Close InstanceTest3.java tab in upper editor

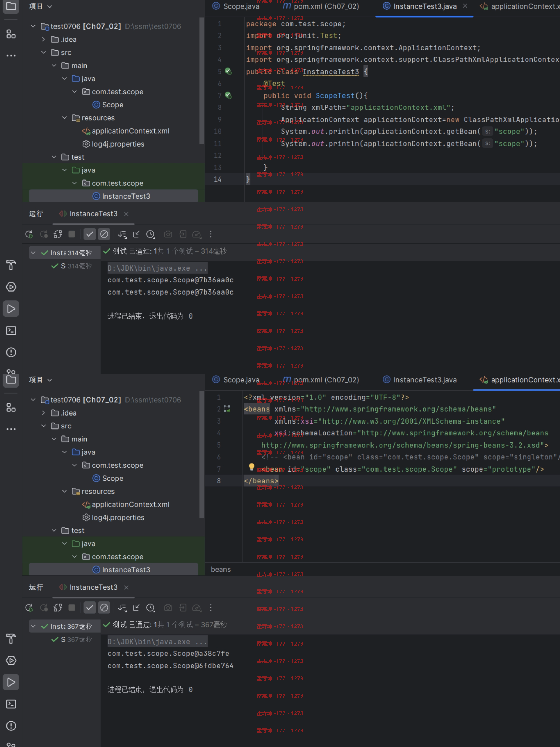[465, 6]
